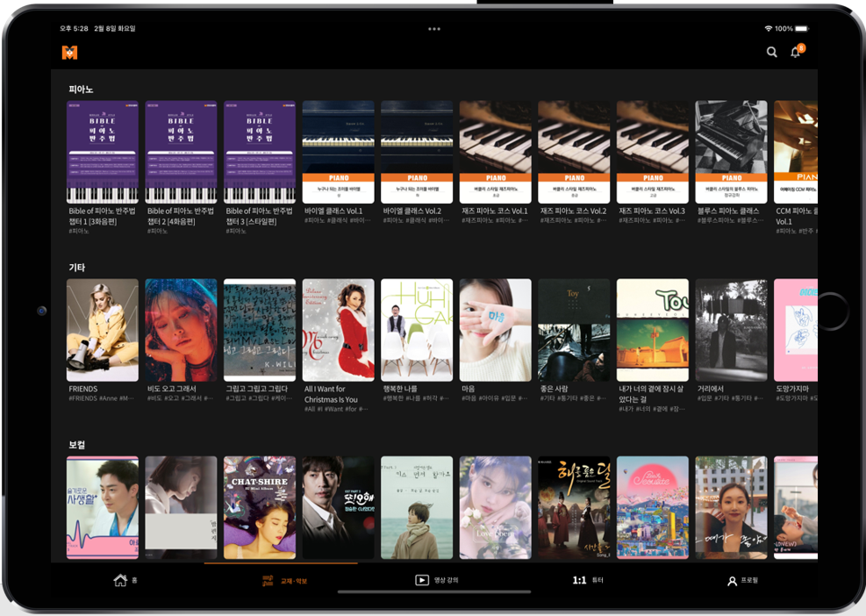Tap the Wi-Fi icon in status bar

(x=769, y=29)
